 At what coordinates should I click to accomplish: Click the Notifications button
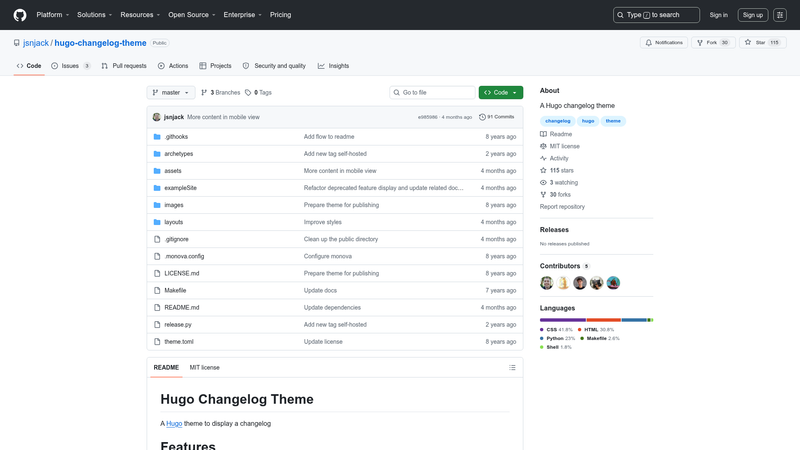click(664, 43)
